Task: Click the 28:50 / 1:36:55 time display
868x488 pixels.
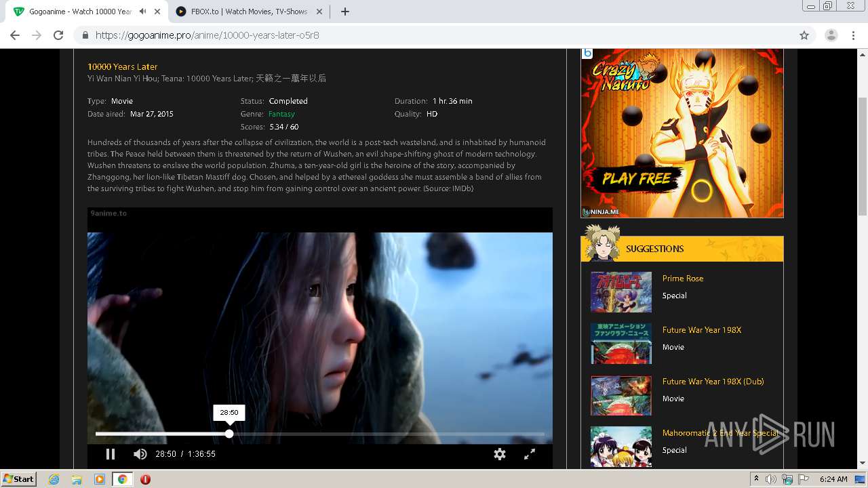Action: click(x=186, y=454)
